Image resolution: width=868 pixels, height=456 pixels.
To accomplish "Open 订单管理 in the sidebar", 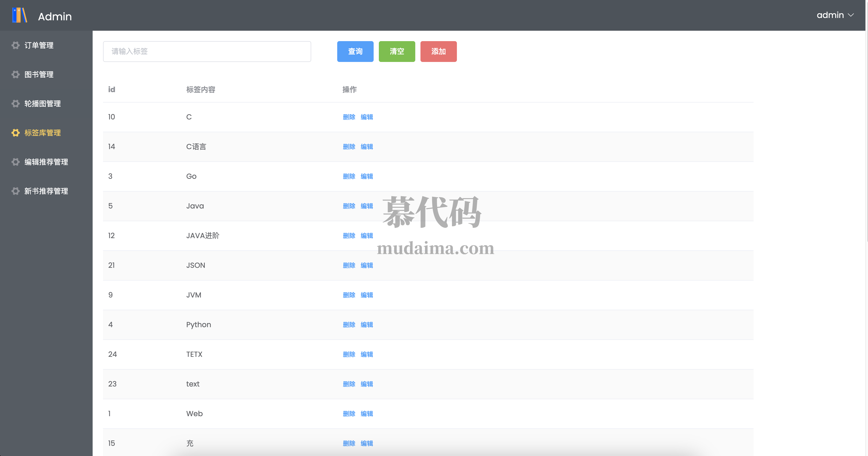I will 39,45.
